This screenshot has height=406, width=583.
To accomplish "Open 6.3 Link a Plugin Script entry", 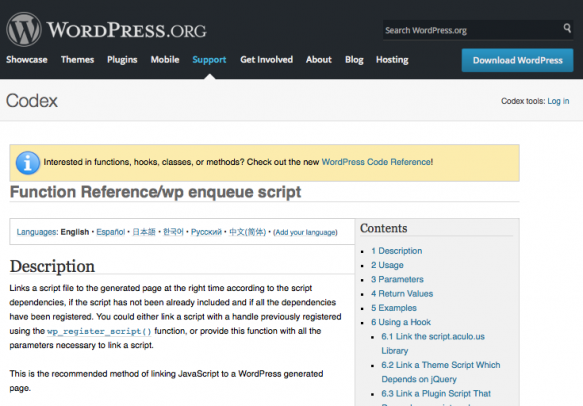I will 436,393.
